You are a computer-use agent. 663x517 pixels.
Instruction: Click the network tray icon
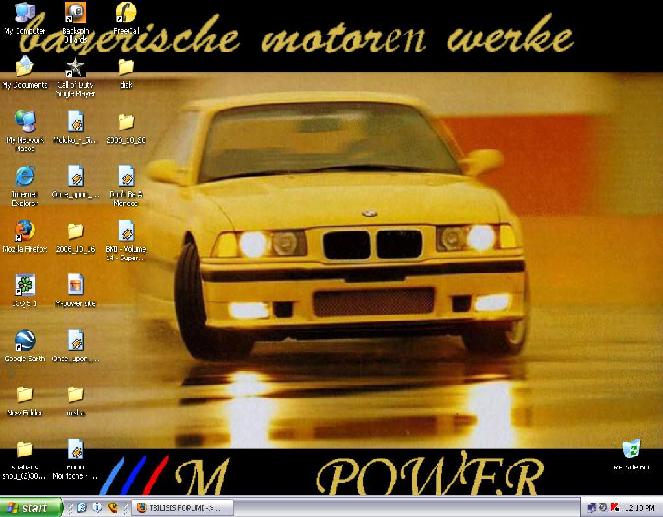click(x=592, y=507)
